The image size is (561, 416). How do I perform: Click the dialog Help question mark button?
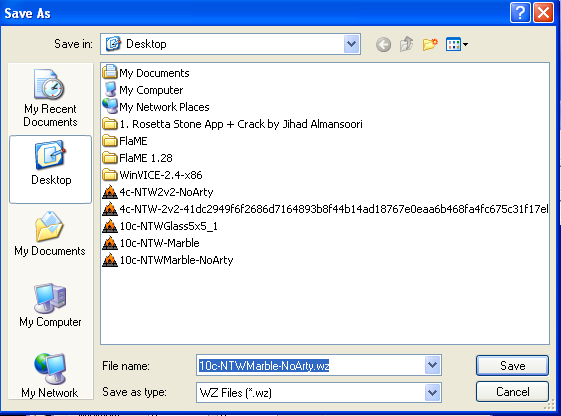520,13
